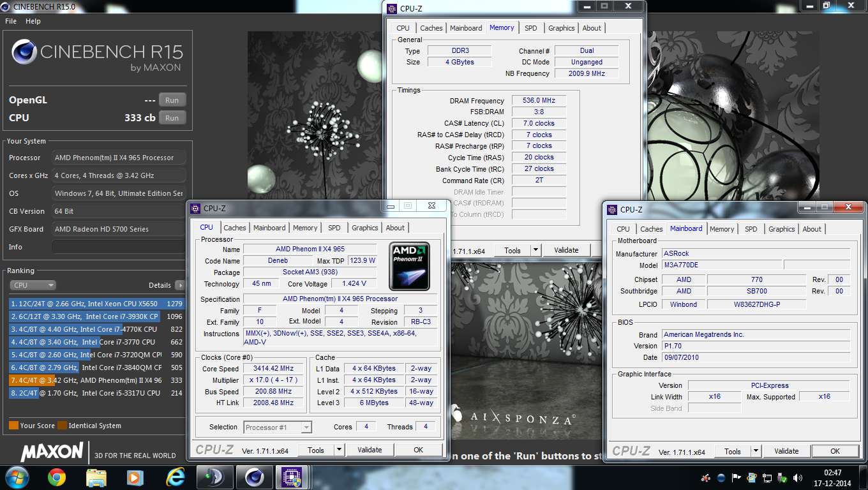
Task: Open SPD tab in CPU-Z CPU window
Action: tap(334, 228)
